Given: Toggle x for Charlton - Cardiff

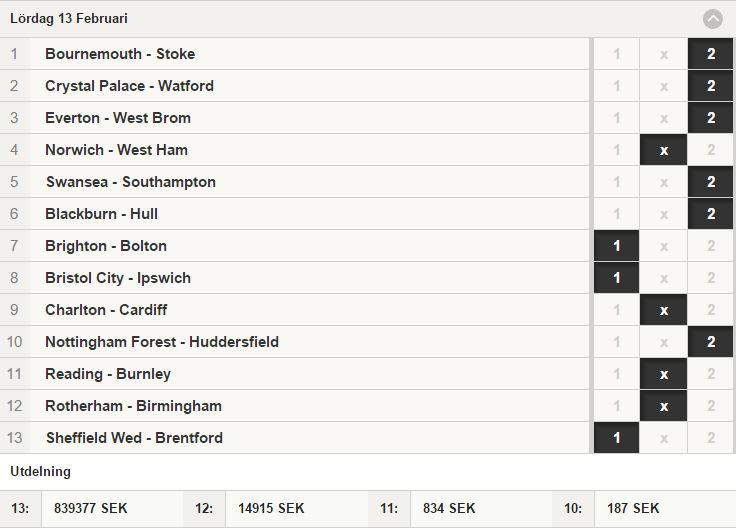Looking at the screenshot, I should pyautogui.click(x=663, y=311).
